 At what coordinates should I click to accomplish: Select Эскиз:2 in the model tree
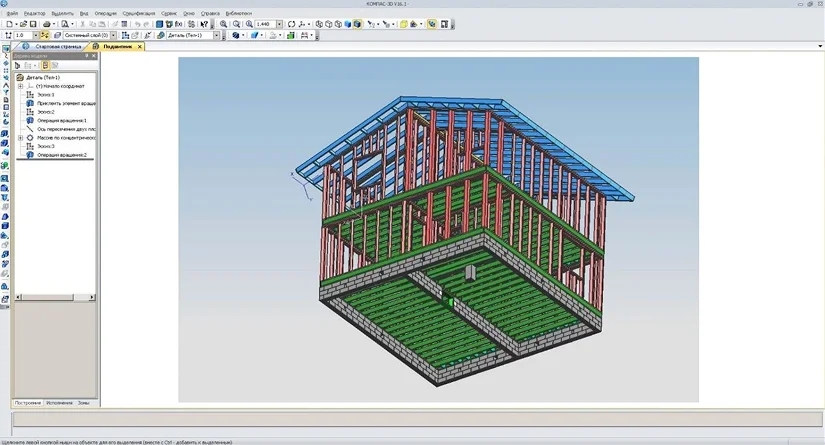tap(46, 112)
